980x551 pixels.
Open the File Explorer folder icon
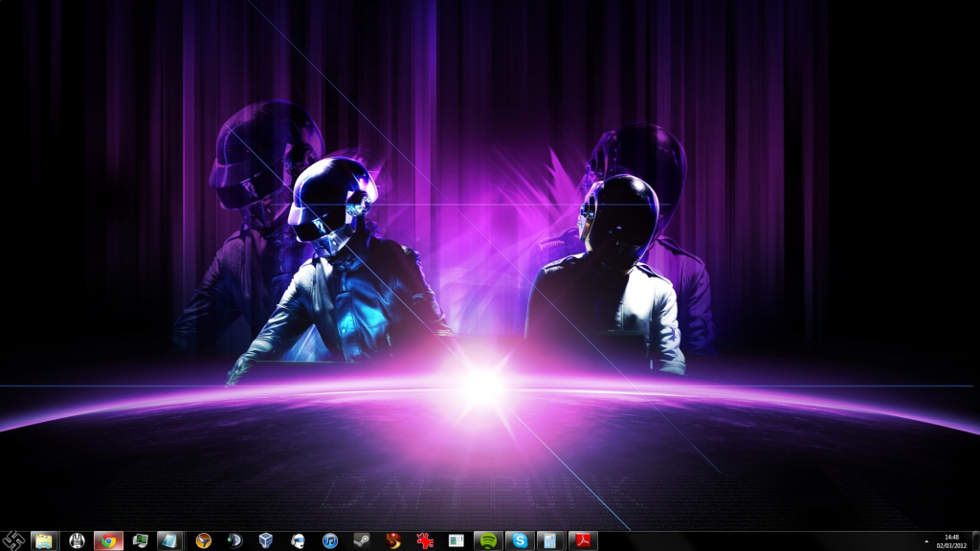coord(44,541)
